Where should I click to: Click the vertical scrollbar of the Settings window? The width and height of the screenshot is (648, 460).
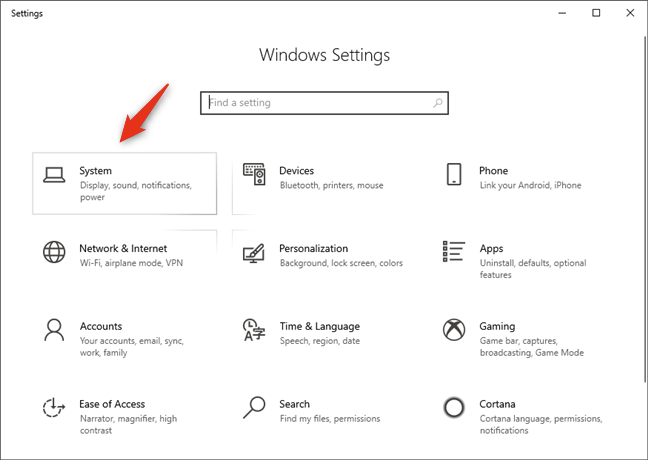645,209
